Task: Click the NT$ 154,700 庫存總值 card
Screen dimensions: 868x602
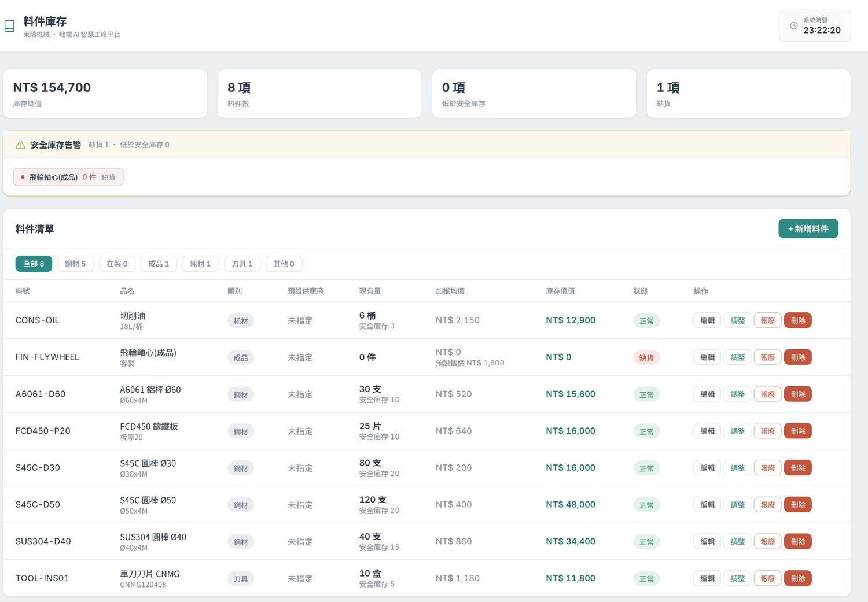Action: [105, 94]
